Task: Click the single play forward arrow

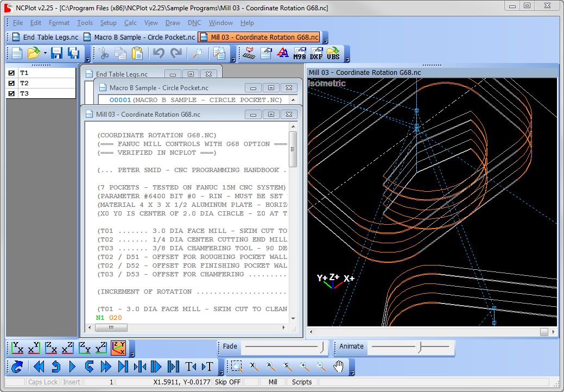Action: tap(72, 367)
